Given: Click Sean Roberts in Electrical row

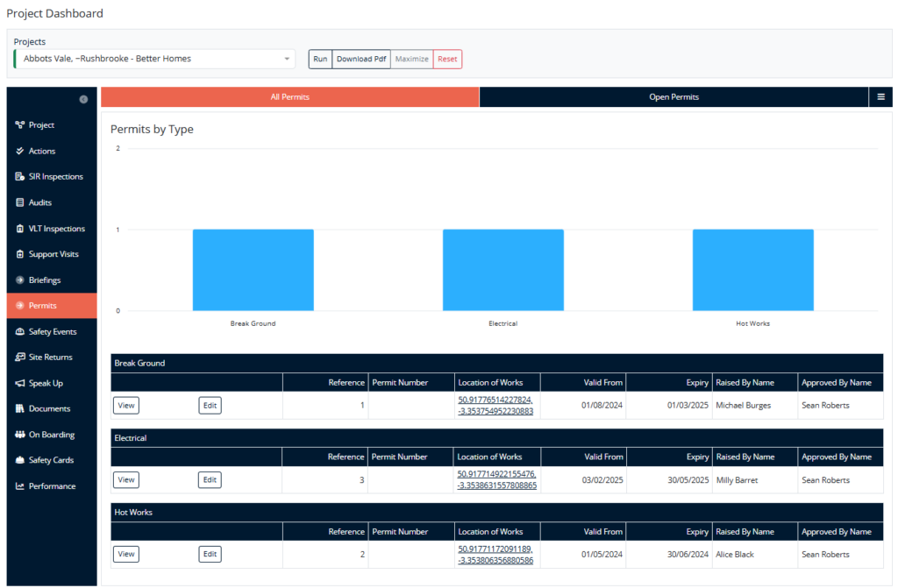Looking at the screenshot, I should click(x=826, y=480).
